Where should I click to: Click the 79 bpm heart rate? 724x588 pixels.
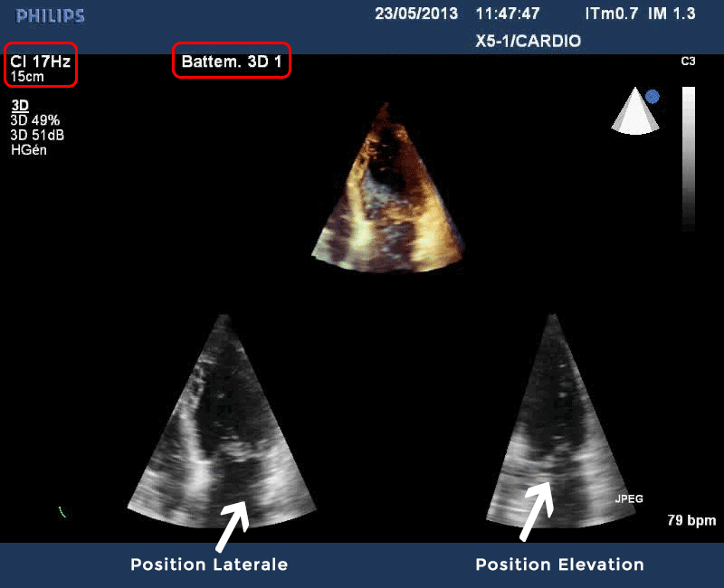(x=691, y=521)
